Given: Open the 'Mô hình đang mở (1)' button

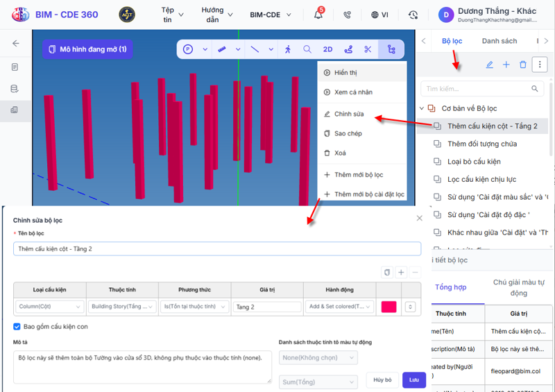Looking at the screenshot, I should pyautogui.click(x=87, y=49).
